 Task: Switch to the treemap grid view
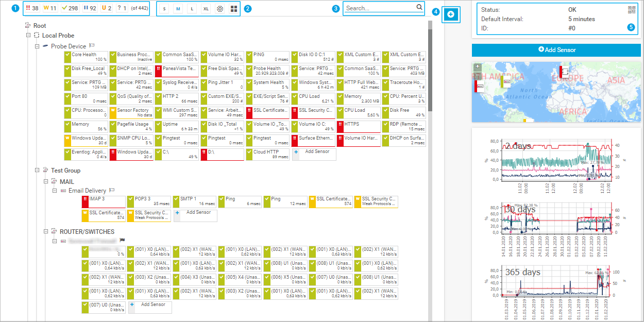pyautogui.click(x=233, y=9)
